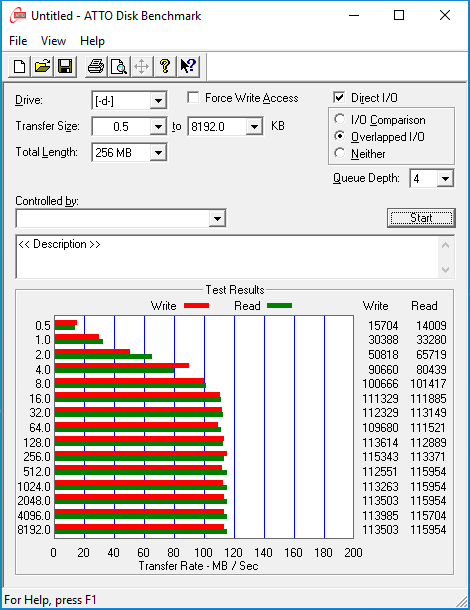
Task: Open the Total Length 256 MB dropdown
Action: pos(158,152)
